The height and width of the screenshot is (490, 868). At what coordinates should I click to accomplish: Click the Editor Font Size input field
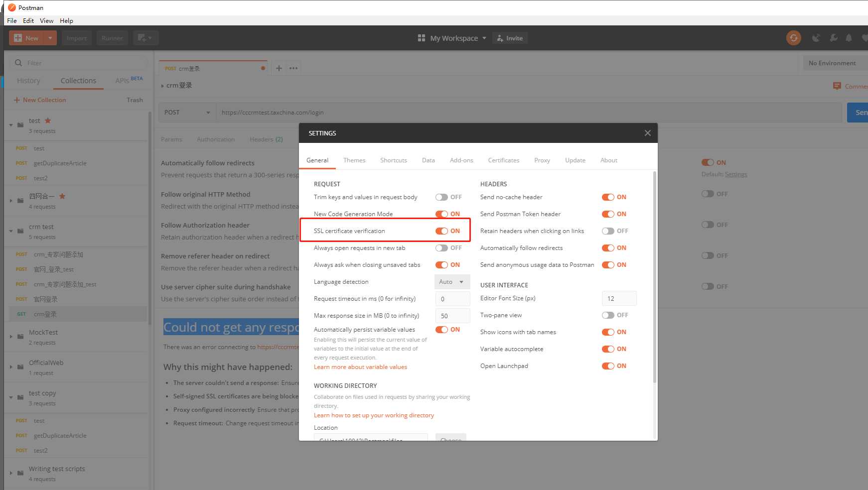619,298
